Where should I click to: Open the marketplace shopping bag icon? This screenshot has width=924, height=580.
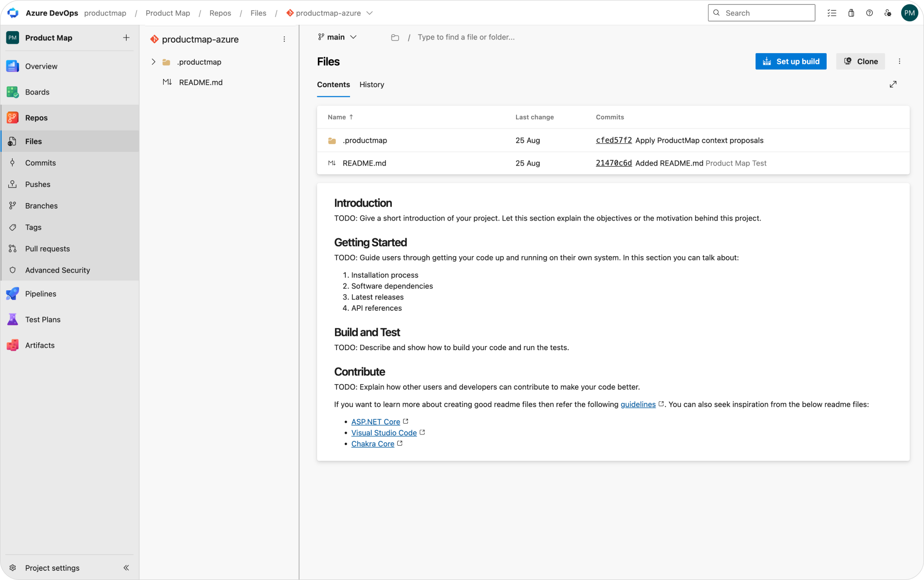pos(851,13)
